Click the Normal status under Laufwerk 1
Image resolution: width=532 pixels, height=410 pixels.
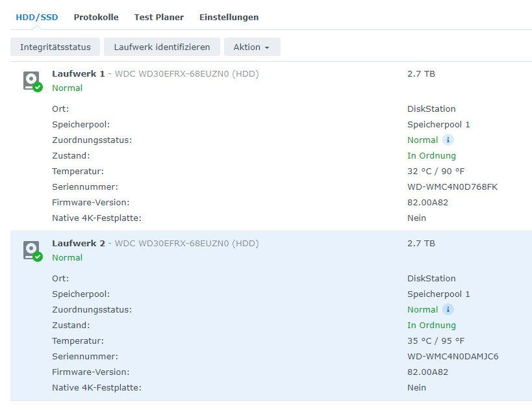pos(67,88)
